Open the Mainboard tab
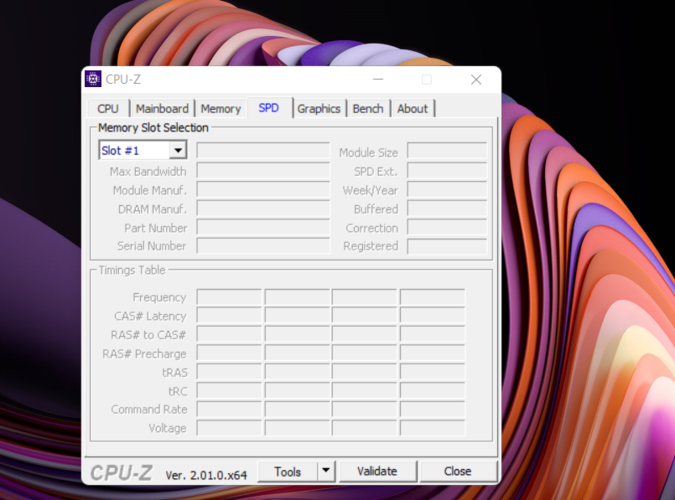Screen dimensions: 675x500 [162, 109]
